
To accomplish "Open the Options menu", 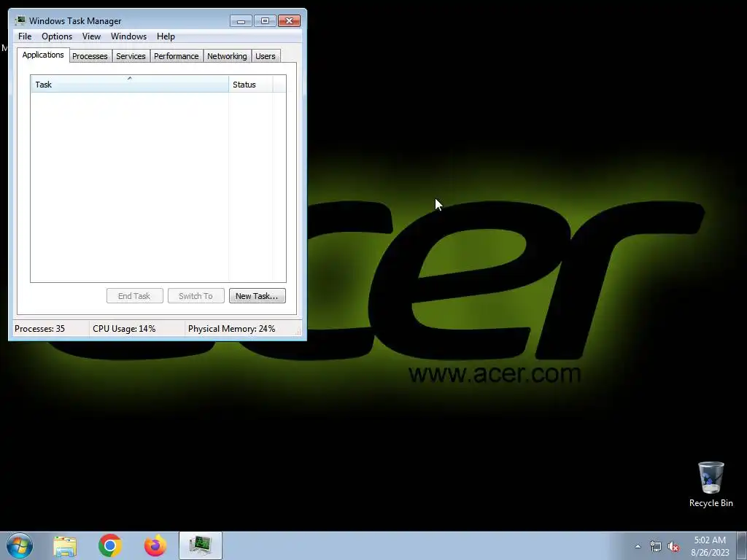I will (57, 36).
